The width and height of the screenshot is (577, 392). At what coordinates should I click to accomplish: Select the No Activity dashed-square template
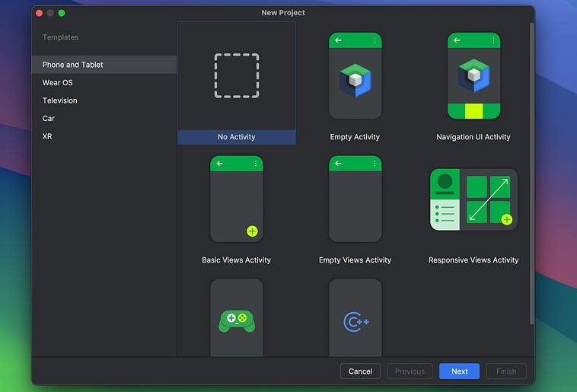click(237, 76)
